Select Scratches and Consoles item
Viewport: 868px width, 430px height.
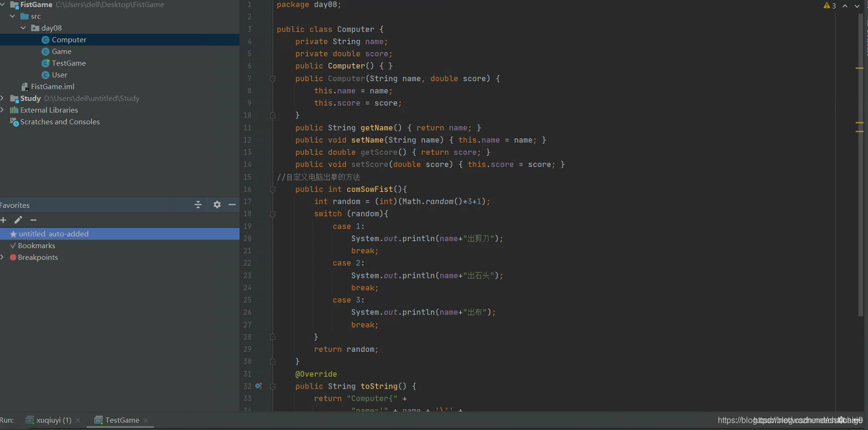click(x=60, y=122)
